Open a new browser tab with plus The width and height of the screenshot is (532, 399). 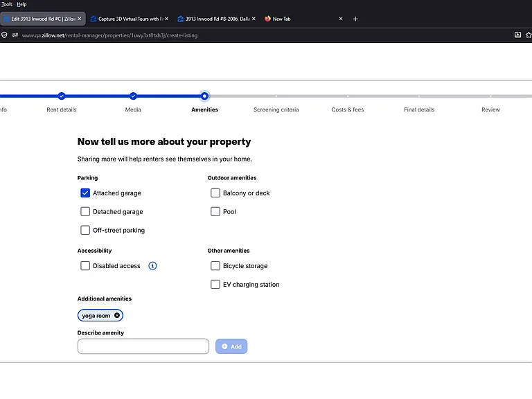tap(355, 19)
